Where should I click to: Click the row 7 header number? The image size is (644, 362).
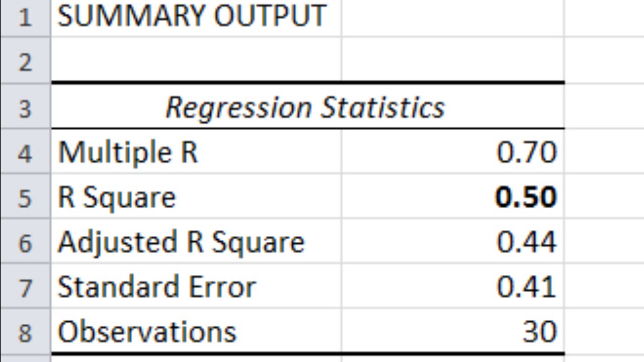[25, 288]
